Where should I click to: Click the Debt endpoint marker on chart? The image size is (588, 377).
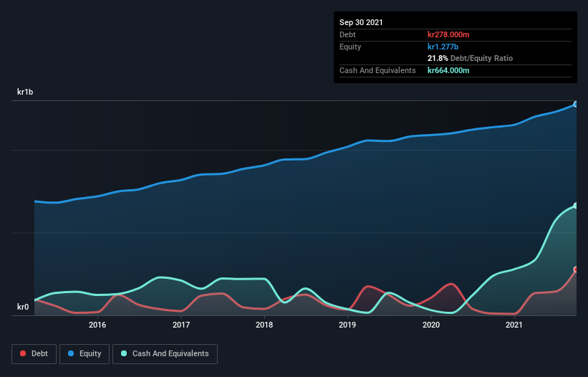(576, 269)
